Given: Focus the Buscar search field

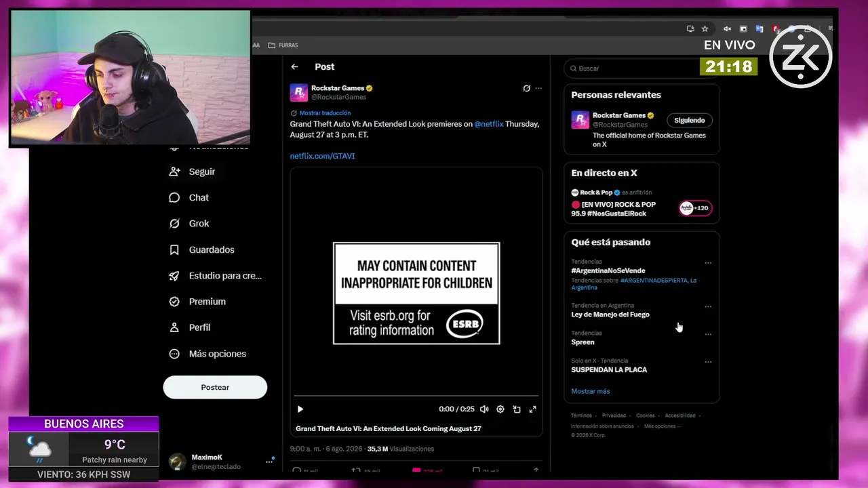Looking at the screenshot, I should click(x=642, y=68).
